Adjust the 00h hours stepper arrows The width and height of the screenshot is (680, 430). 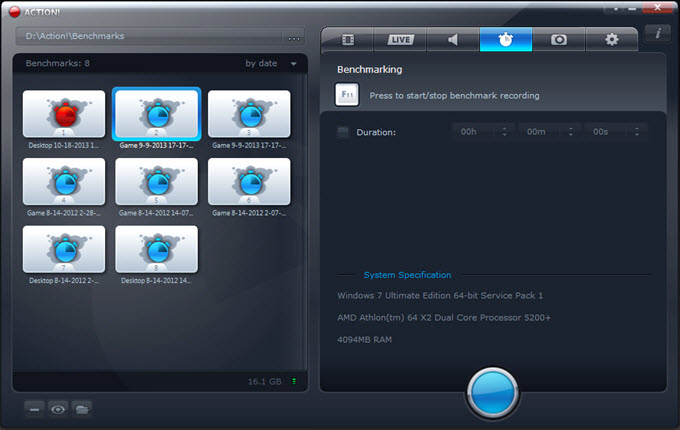coord(504,132)
